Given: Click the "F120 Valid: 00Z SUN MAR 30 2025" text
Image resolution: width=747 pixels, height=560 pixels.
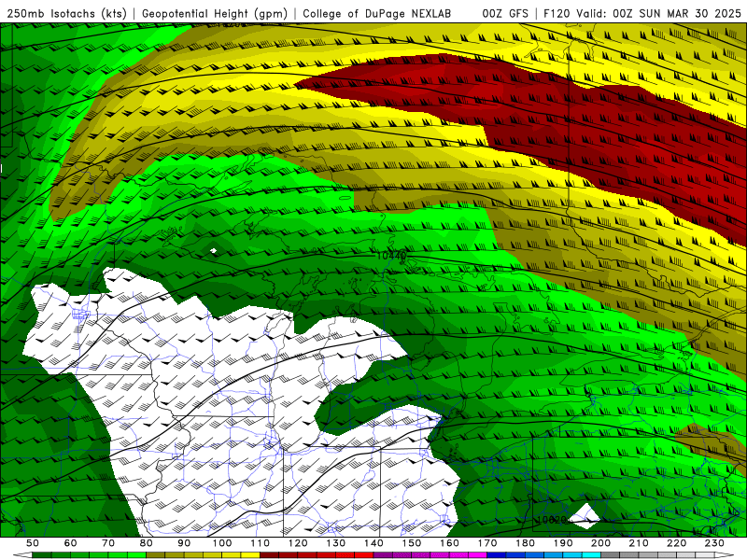Looking at the screenshot, I should coord(642,13).
